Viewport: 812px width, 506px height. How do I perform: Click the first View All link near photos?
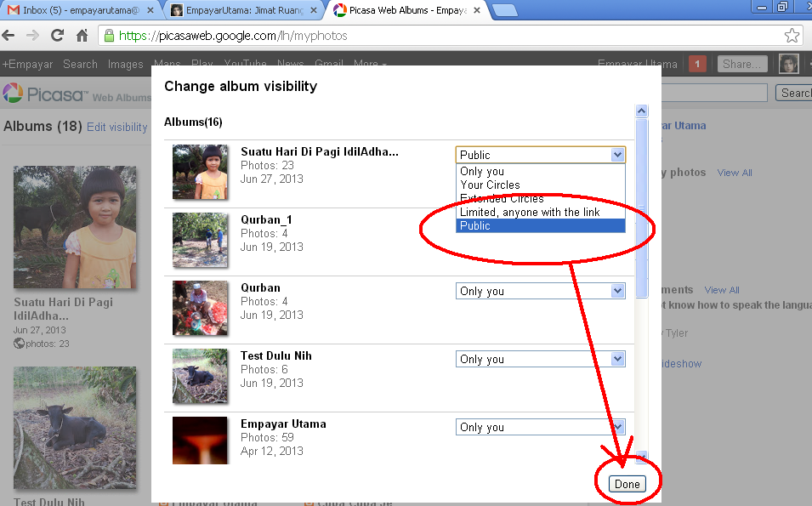click(x=735, y=173)
